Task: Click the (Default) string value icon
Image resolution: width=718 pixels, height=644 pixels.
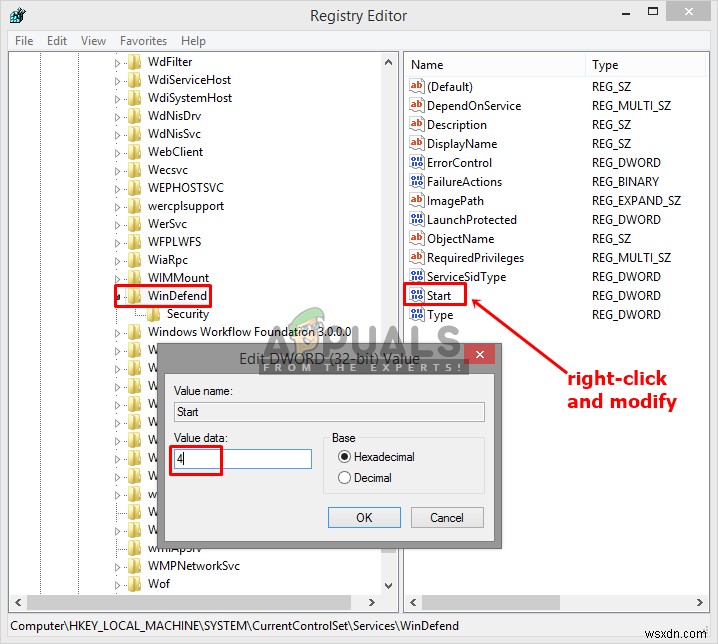Action: [x=417, y=86]
